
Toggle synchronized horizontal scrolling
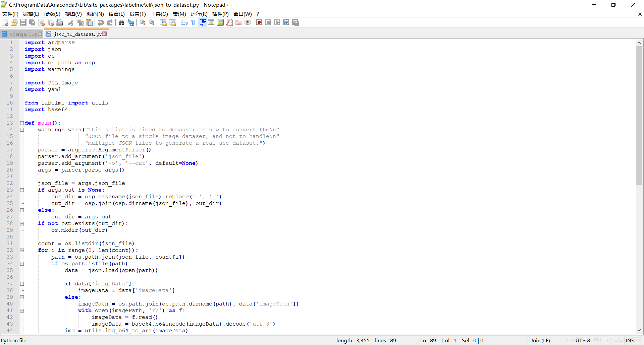pyautogui.click(x=172, y=22)
